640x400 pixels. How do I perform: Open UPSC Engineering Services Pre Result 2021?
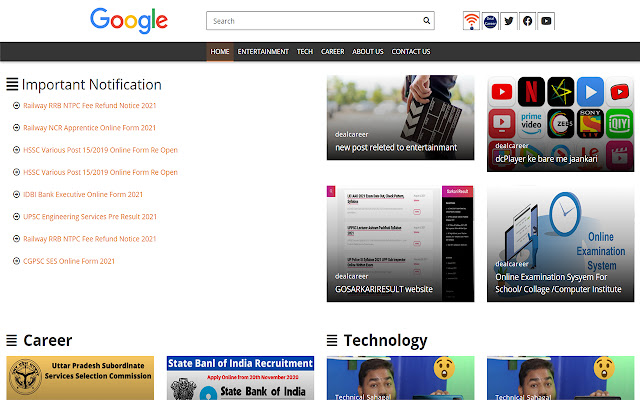point(90,217)
